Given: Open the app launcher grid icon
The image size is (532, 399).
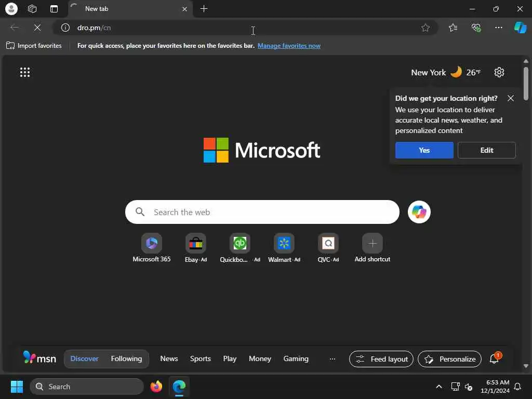Looking at the screenshot, I should point(25,72).
